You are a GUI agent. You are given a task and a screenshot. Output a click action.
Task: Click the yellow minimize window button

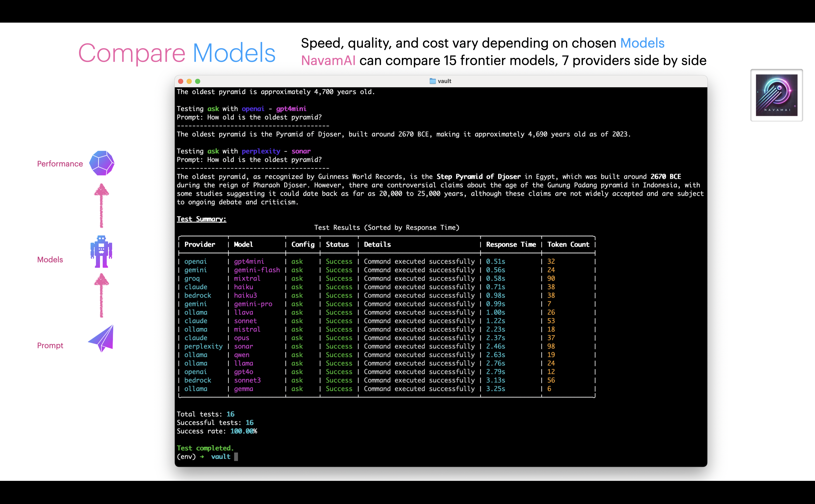coord(189,81)
